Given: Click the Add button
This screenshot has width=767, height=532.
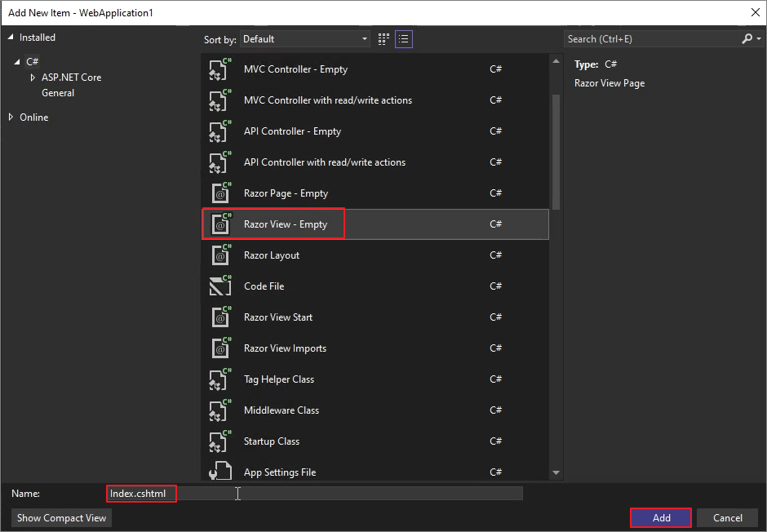Looking at the screenshot, I should [x=661, y=518].
